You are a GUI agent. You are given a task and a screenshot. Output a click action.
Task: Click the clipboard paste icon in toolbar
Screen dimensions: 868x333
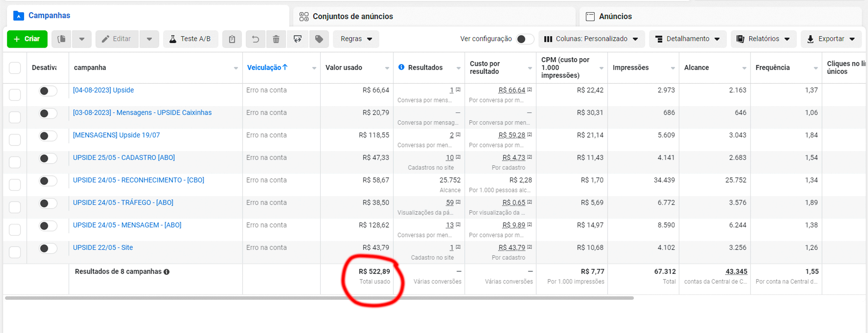232,39
